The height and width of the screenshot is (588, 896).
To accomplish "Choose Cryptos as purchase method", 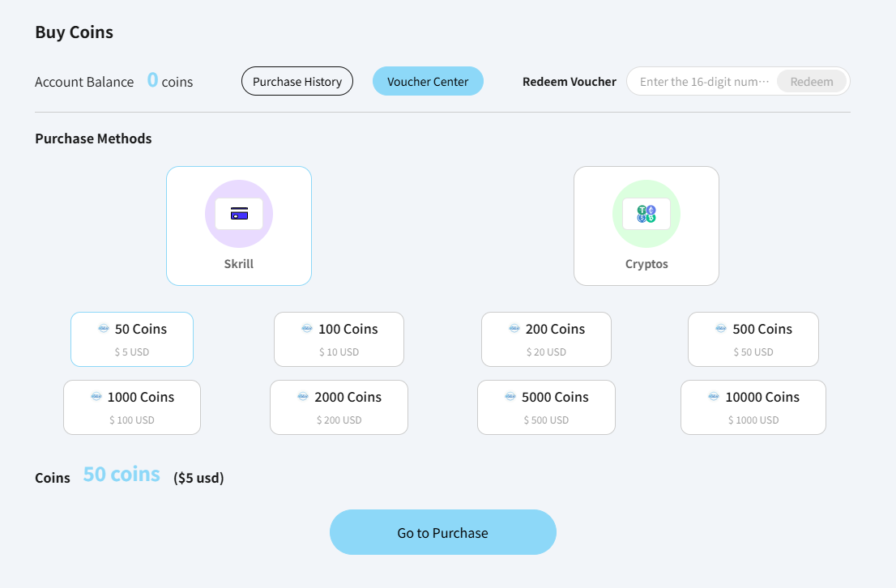I will pyautogui.click(x=646, y=226).
